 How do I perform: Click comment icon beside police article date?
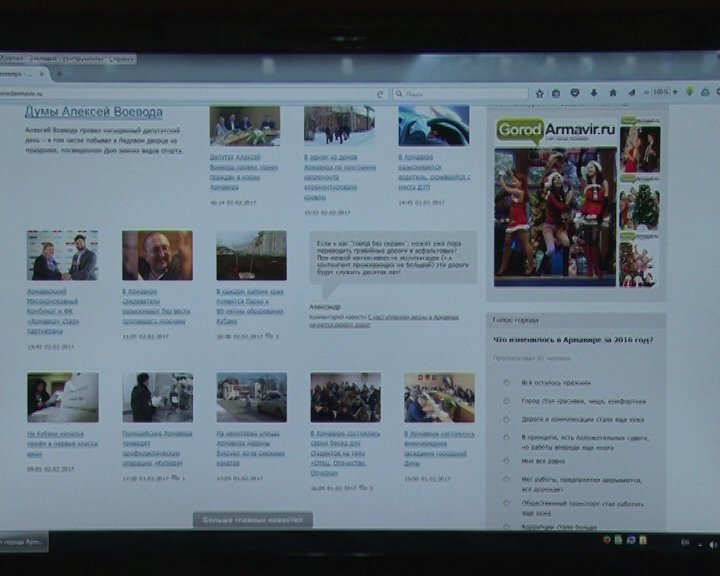175,478
